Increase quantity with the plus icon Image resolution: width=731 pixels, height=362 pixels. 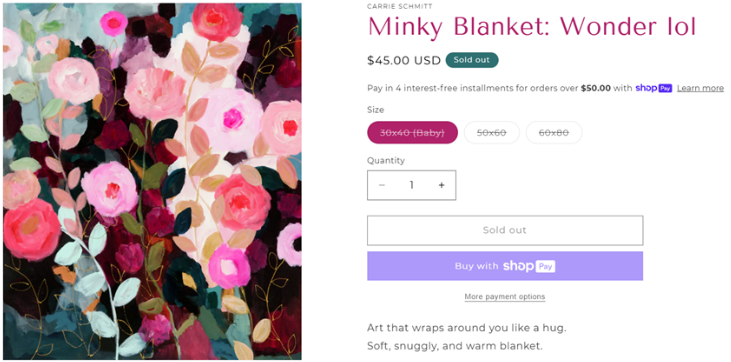tap(441, 185)
